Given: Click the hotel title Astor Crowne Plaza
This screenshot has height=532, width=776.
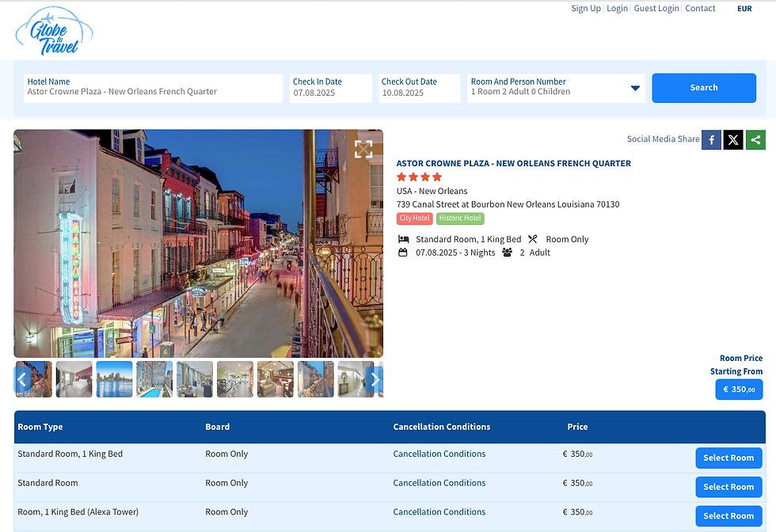Looking at the screenshot, I should [513, 163].
